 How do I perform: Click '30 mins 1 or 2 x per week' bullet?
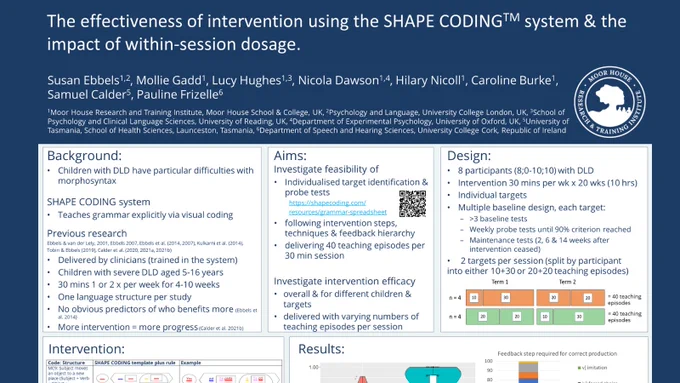click(139, 285)
